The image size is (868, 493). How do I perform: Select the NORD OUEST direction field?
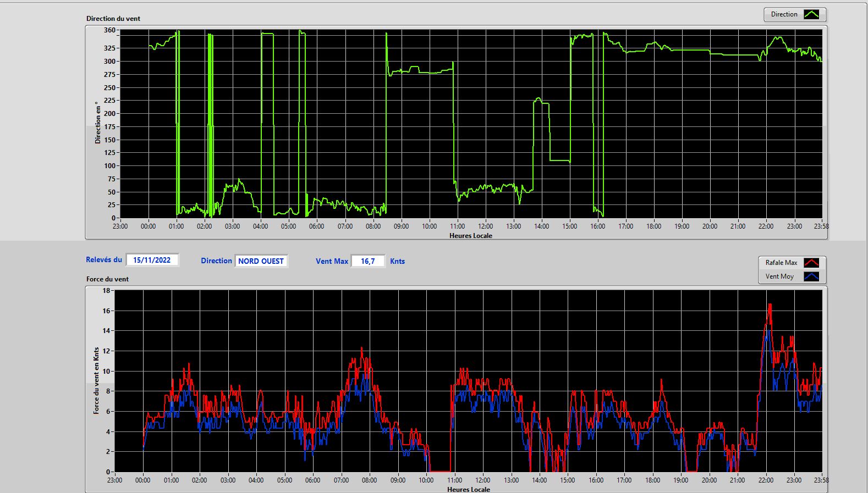click(261, 261)
